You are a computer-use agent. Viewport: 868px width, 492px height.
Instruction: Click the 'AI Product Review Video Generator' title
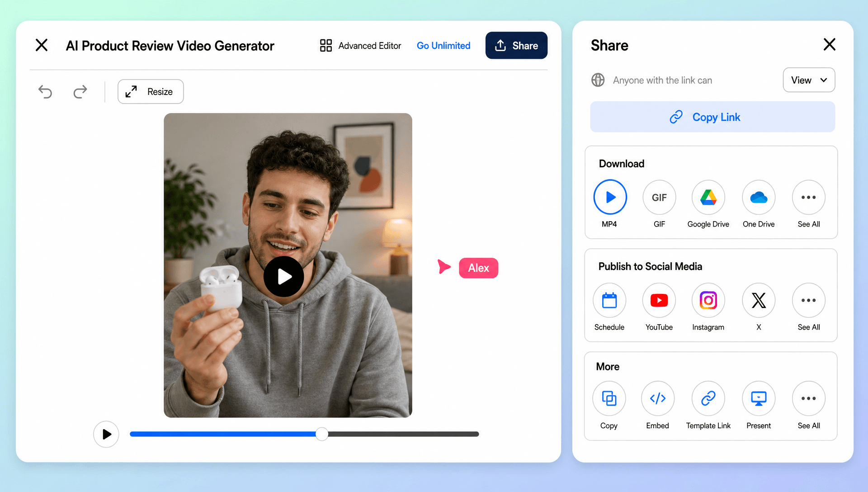coord(170,46)
